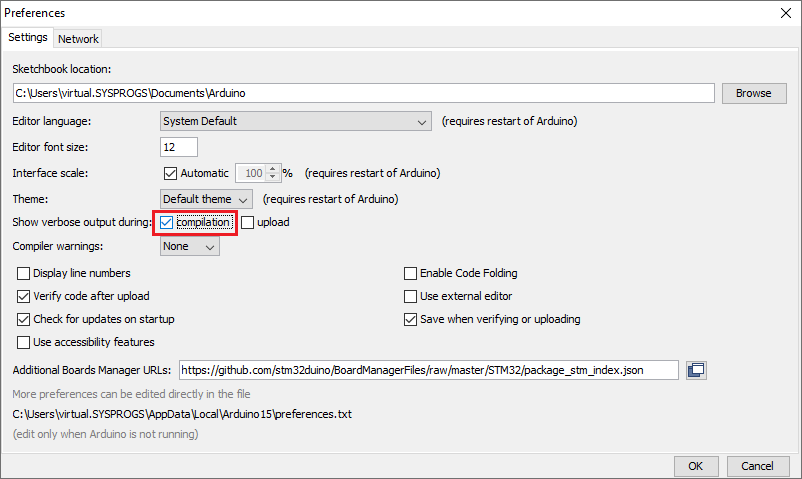The image size is (802, 479).
Task: Uncheck verbose output during compilation
Action: pyautogui.click(x=166, y=222)
